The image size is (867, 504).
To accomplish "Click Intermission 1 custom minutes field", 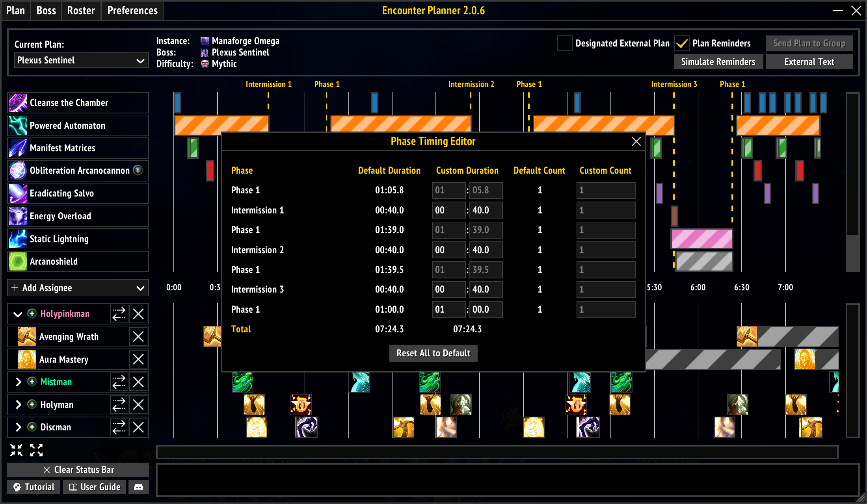I will pos(448,210).
